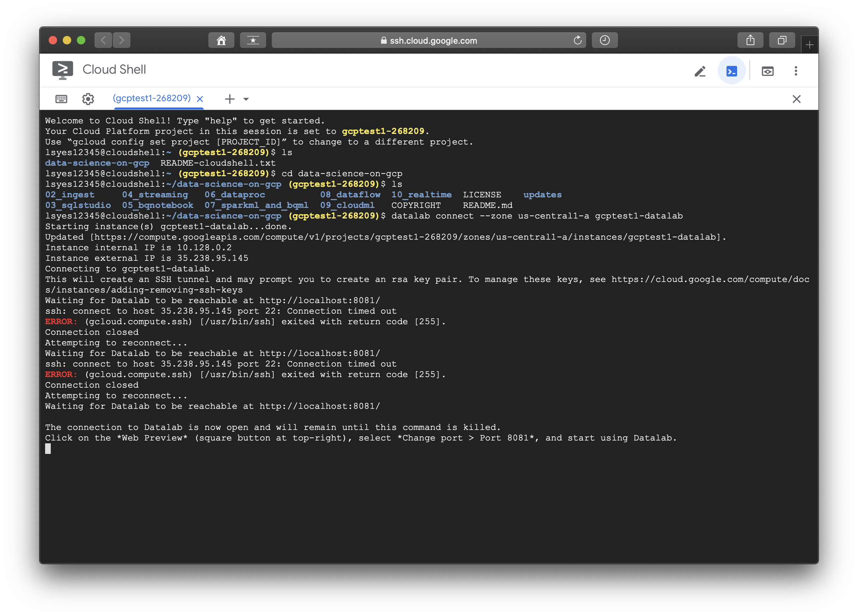Click the LICENSE file name
Screen dimensions: 858x616
click(x=482, y=195)
